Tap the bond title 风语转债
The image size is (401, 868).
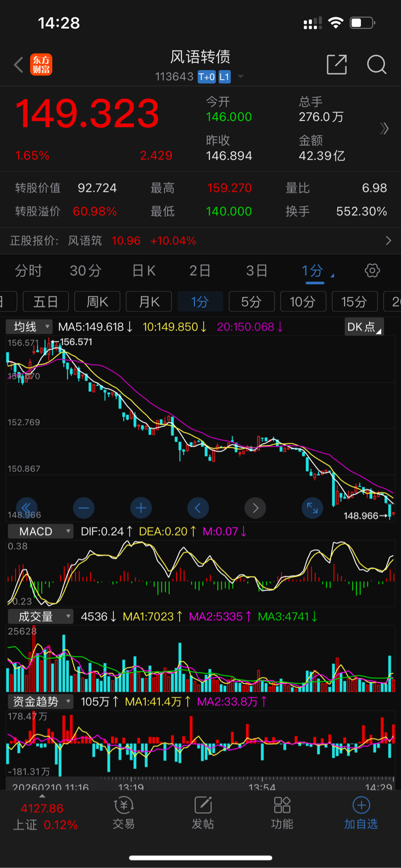click(x=200, y=56)
